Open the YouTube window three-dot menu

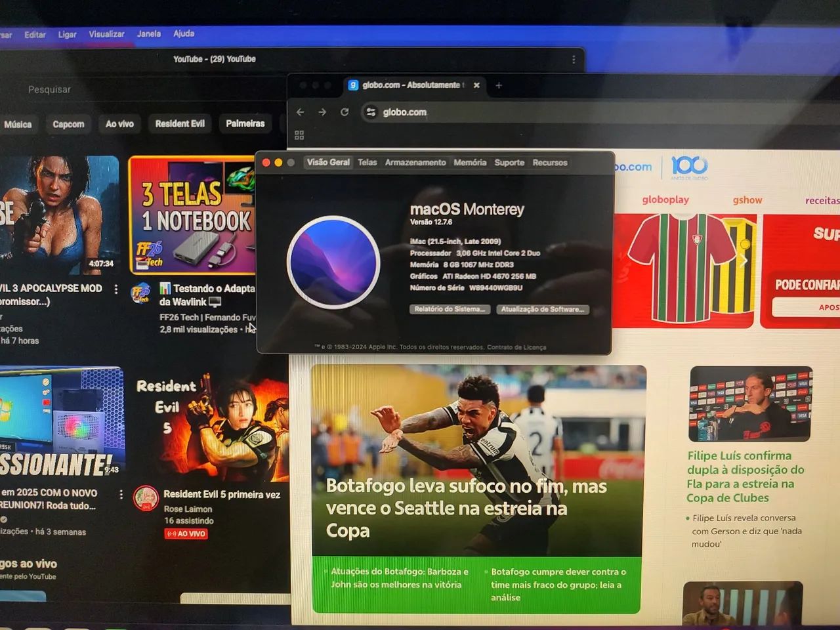pos(574,60)
